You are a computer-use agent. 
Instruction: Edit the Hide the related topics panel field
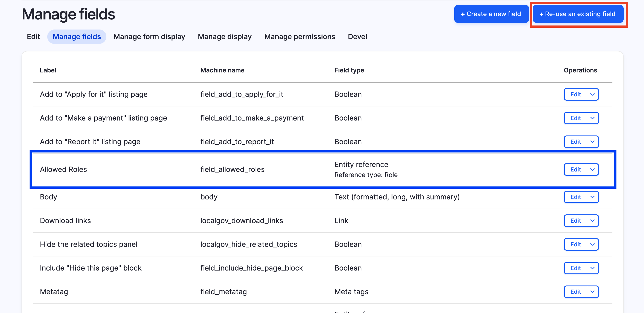point(575,244)
